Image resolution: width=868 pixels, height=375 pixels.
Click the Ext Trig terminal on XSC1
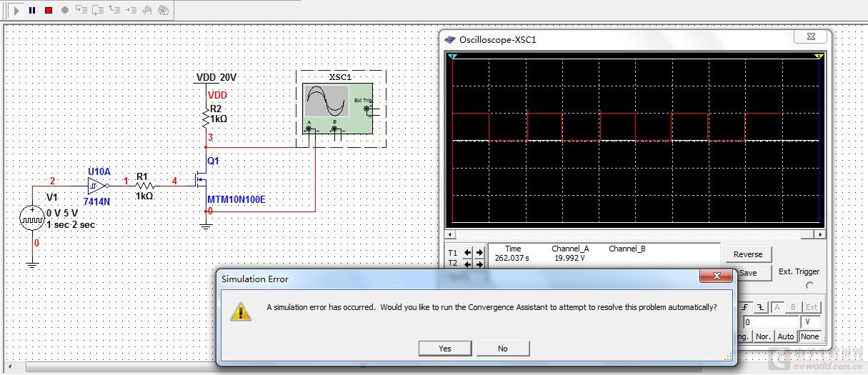(367, 109)
